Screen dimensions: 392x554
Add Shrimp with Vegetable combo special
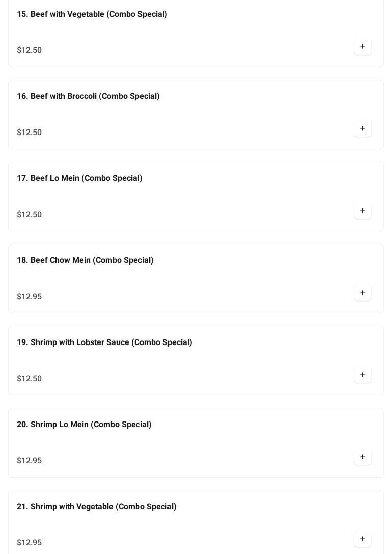[x=362, y=539]
